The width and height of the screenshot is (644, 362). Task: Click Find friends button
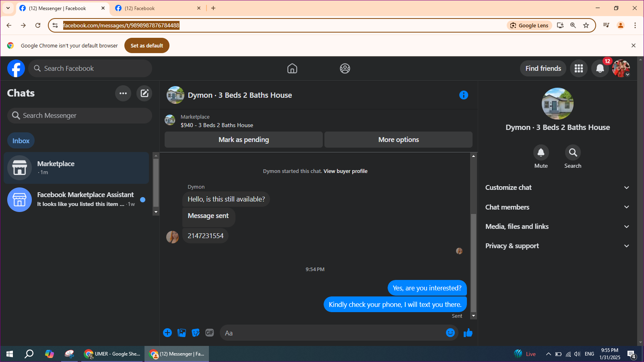pos(543,68)
